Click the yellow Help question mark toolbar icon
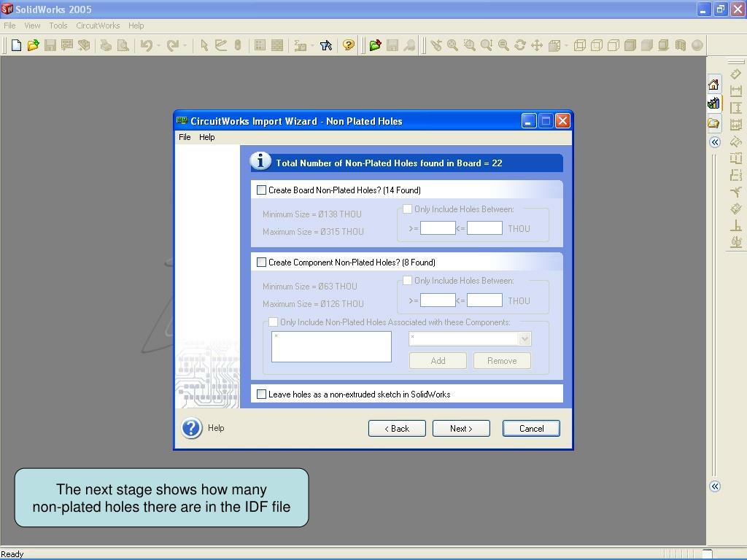 click(x=349, y=45)
